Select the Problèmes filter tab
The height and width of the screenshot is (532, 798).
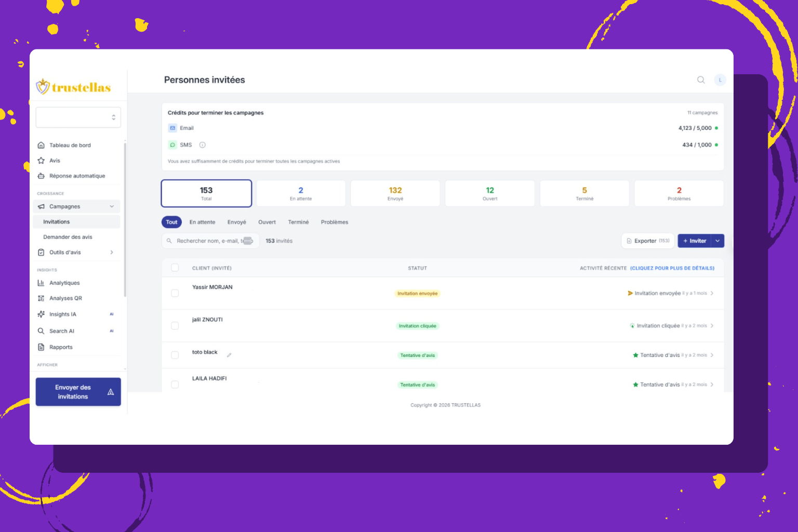click(334, 222)
